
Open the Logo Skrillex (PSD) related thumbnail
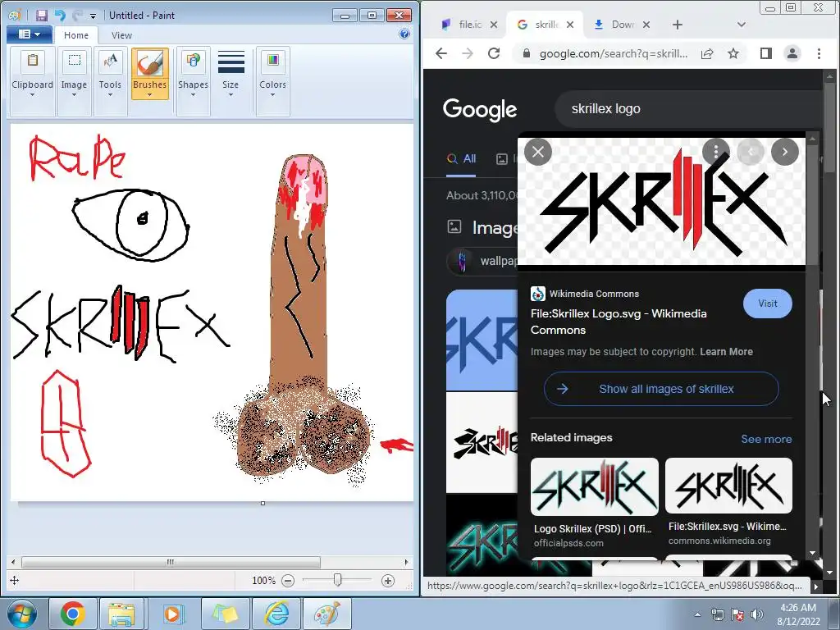coord(595,487)
